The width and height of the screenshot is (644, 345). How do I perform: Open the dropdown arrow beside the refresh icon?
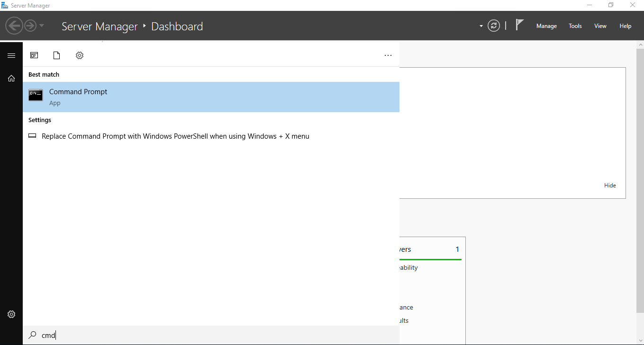[481, 26]
